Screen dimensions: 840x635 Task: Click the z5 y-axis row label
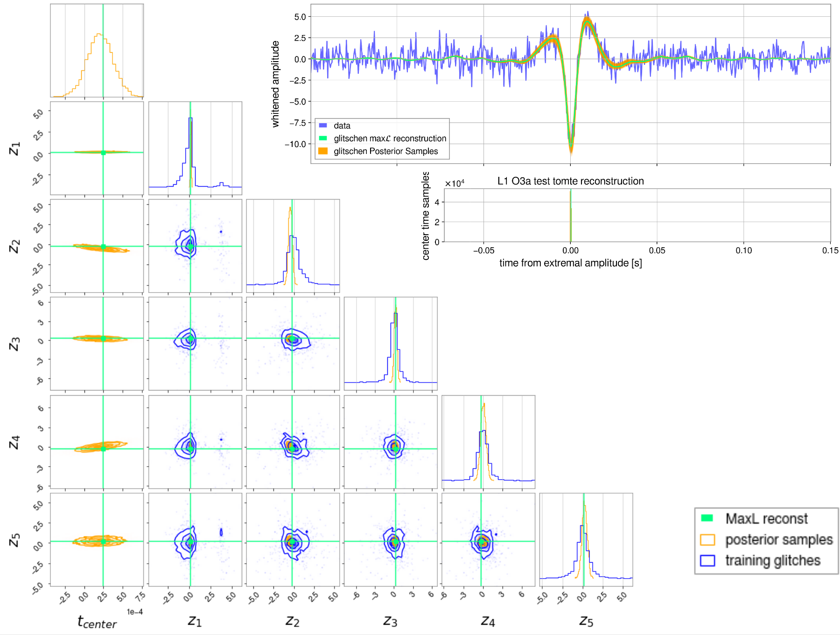[x=15, y=540]
